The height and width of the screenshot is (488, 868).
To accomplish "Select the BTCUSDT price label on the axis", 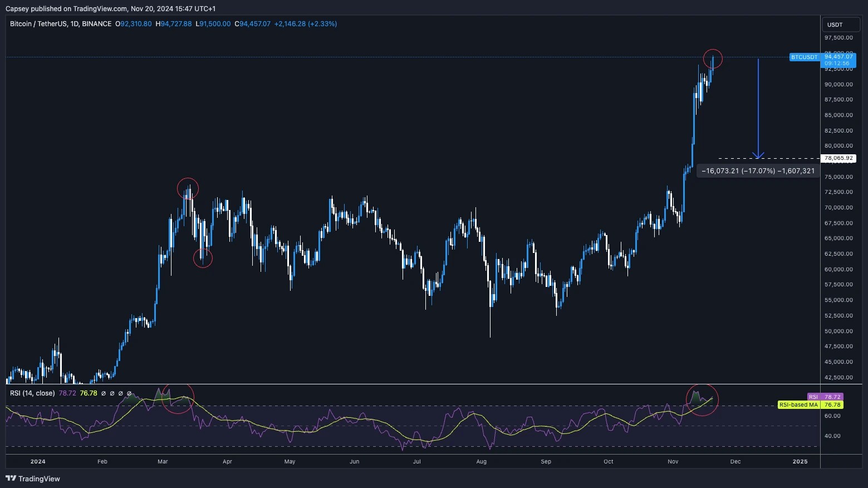I will click(804, 57).
